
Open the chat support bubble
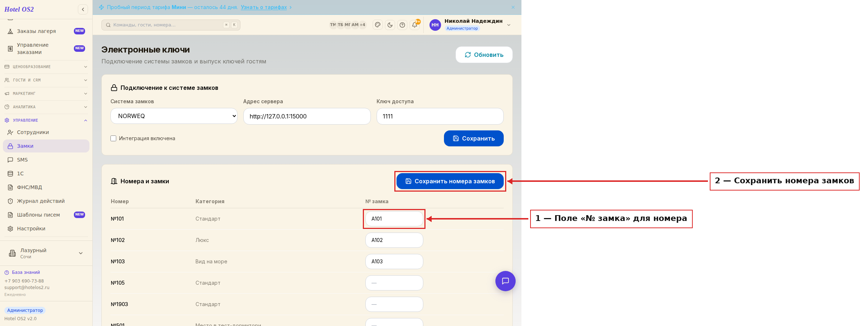[506, 281]
